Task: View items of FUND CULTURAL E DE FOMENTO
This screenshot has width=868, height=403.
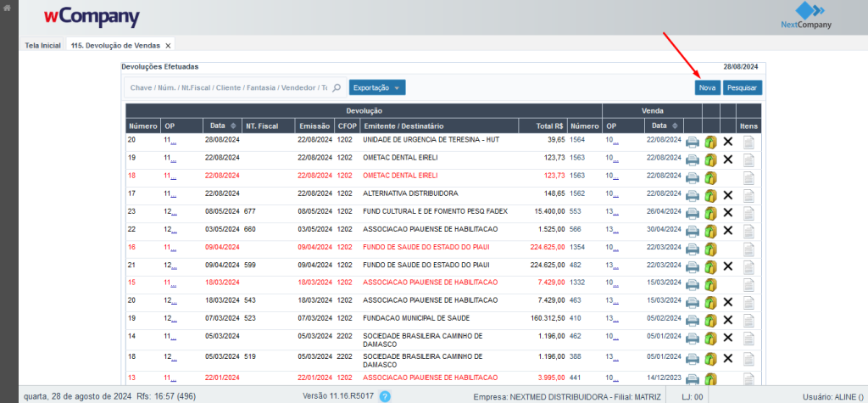Action: pos(748,213)
